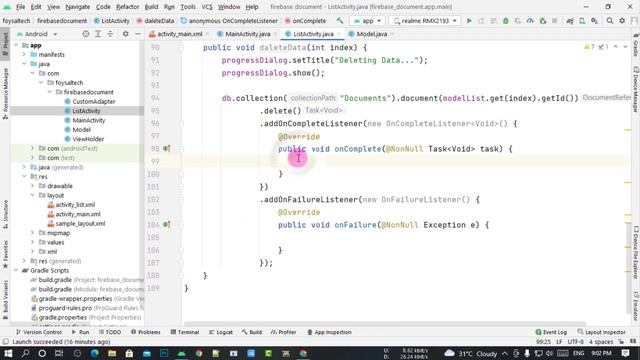Click Select Opened File target icon in Project panel
The width and height of the screenshot is (640, 360).
[86, 34]
